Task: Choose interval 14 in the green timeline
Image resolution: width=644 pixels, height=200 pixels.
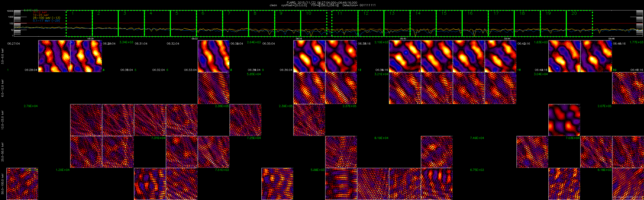Action: [x=423, y=24]
